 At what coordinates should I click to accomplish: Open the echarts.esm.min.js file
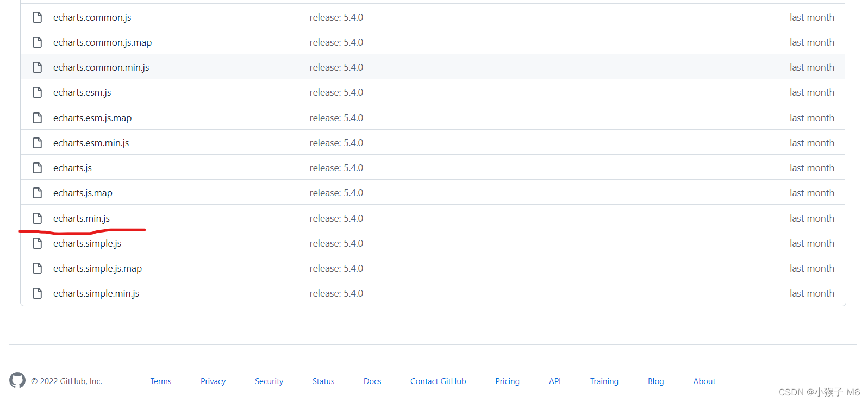pos(91,143)
